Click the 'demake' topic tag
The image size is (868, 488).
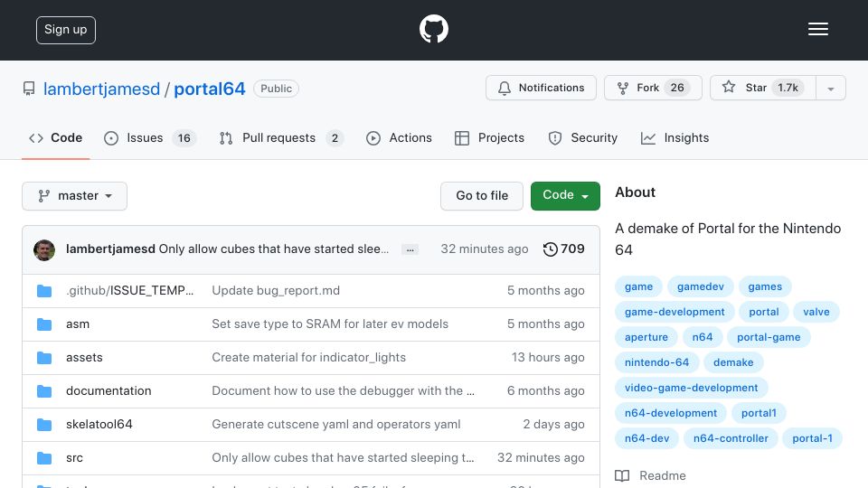click(x=733, y=362)
